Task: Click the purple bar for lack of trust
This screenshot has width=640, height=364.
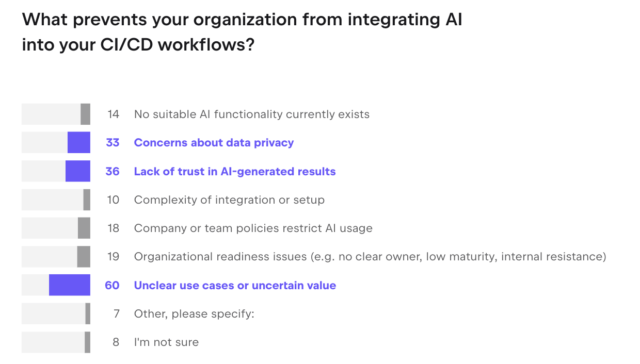Action: click(78, 171)
